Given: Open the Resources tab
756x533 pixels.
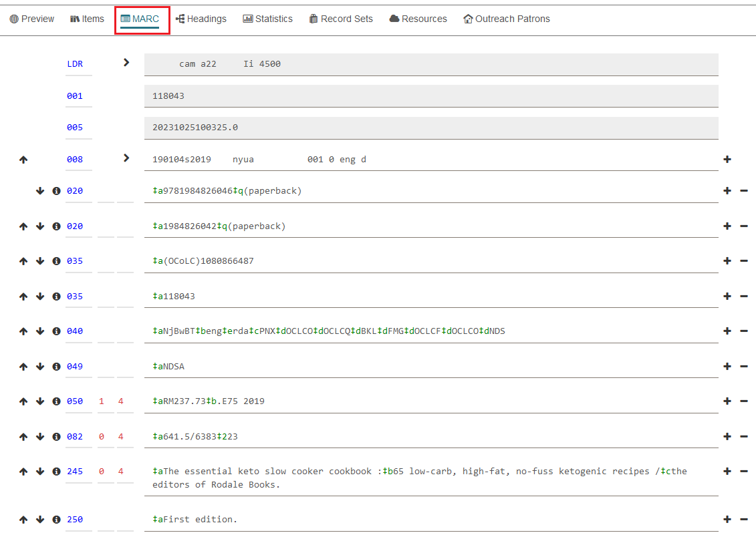Looking at the screenshot, I should [418, 19].
